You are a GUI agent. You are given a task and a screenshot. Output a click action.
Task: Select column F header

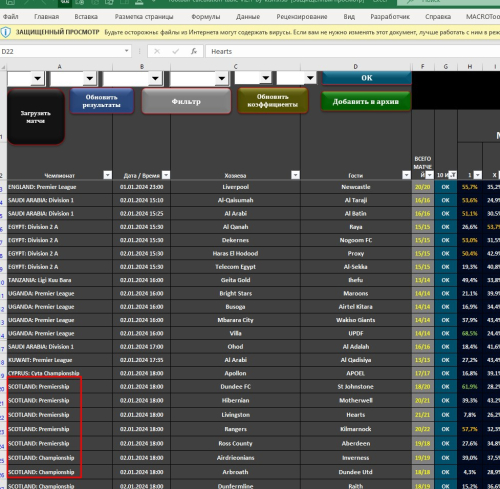click(423, 67)
